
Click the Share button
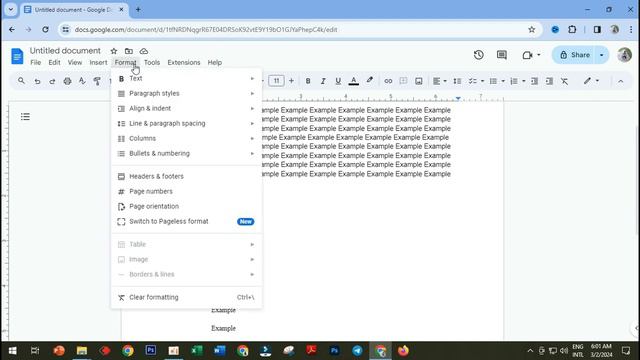[574, 55]
